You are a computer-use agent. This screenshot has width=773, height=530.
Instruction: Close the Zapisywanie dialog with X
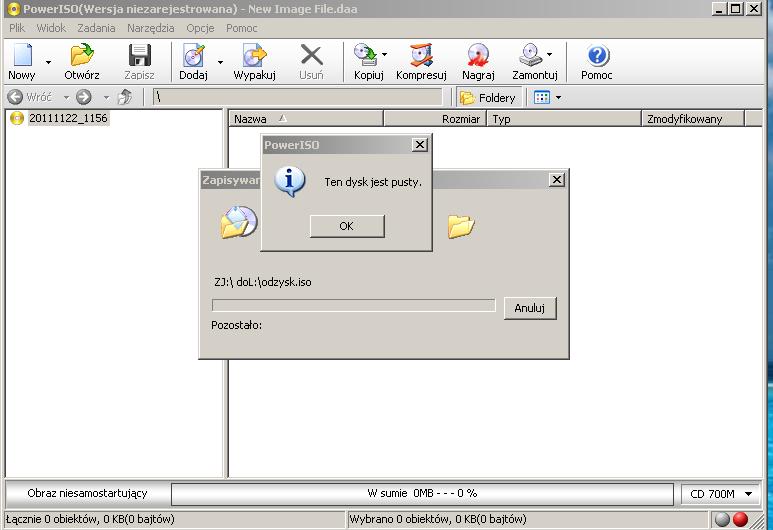coord(557,180)
